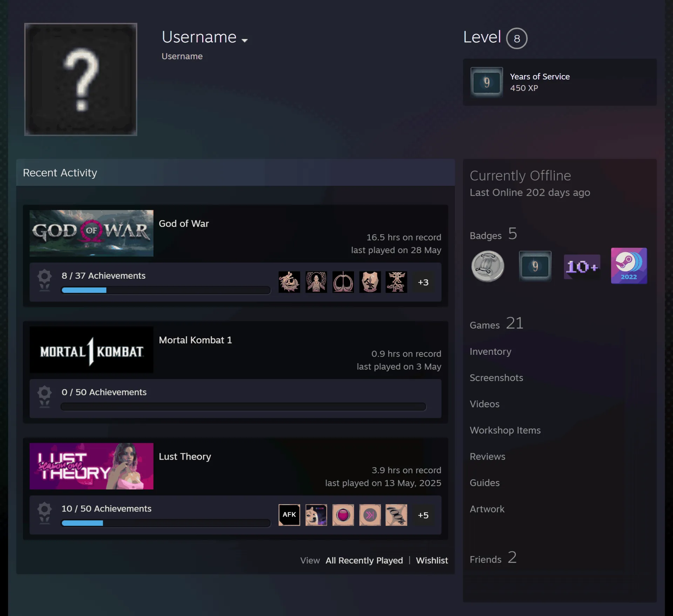Click the profile avatar question mark image
This screenshot has width=673, height=616.
click(81, 79)
